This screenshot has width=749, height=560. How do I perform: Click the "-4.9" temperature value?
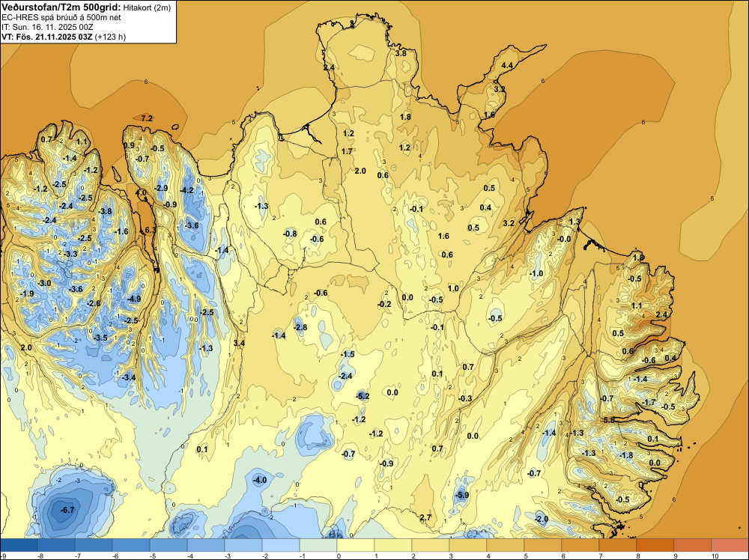134,299
